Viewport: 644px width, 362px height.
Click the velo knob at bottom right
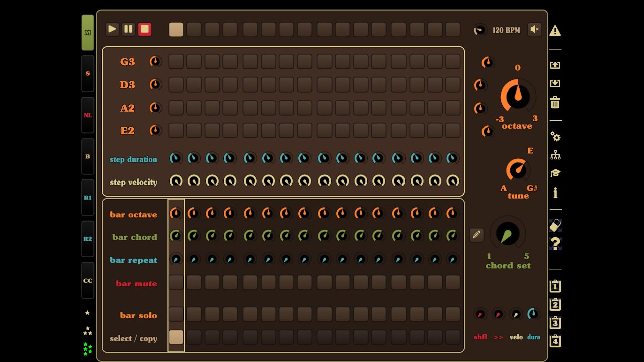(x=516, y=314)
